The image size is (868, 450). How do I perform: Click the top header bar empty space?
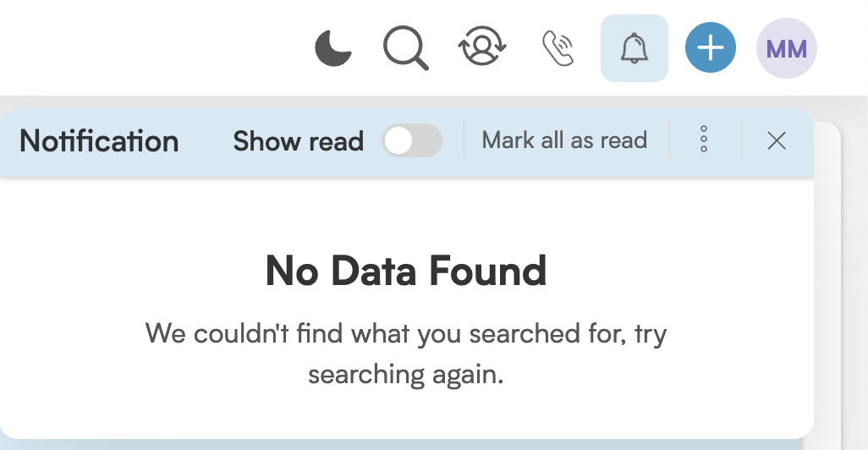click(x=155, y=47)
